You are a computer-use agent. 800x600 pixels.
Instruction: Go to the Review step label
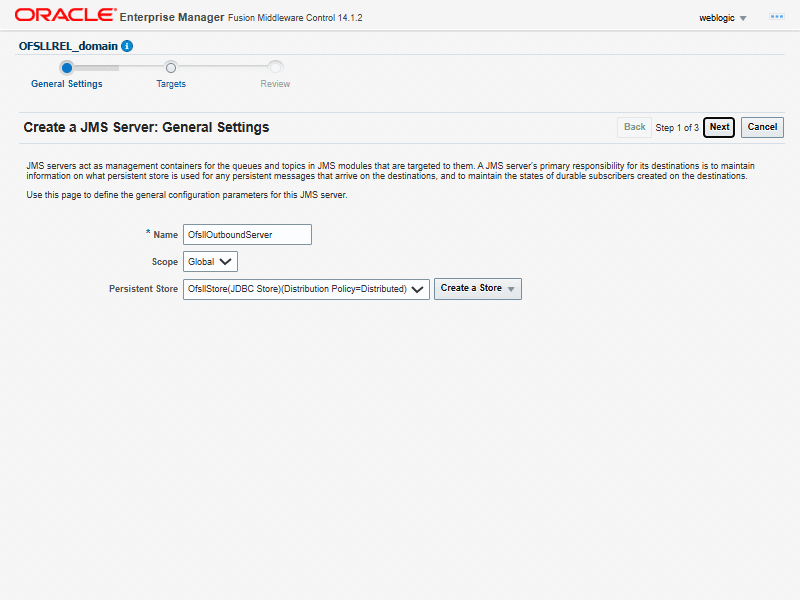(x=275, y=84)
